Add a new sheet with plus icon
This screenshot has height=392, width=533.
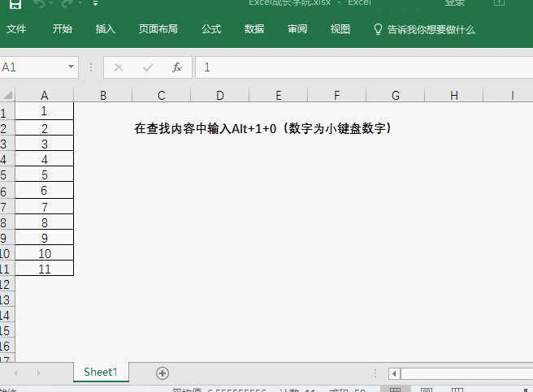[x=162, y=373]
